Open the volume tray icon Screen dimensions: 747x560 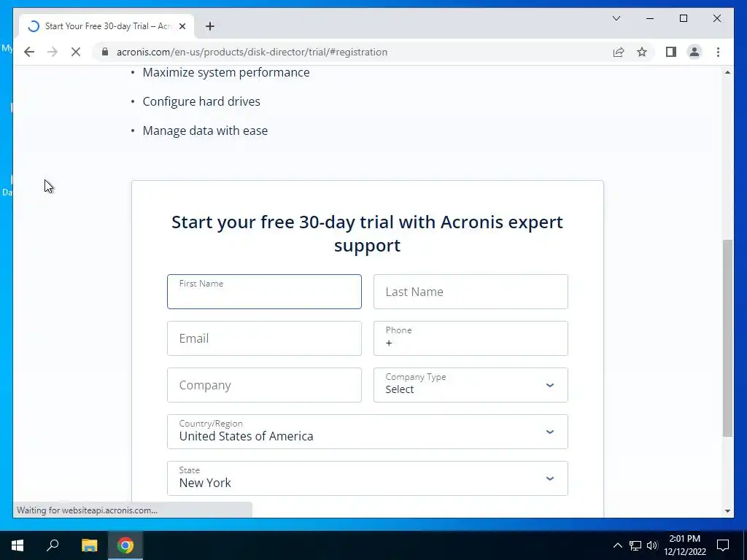pyautogui.click(x=652, y=545)
